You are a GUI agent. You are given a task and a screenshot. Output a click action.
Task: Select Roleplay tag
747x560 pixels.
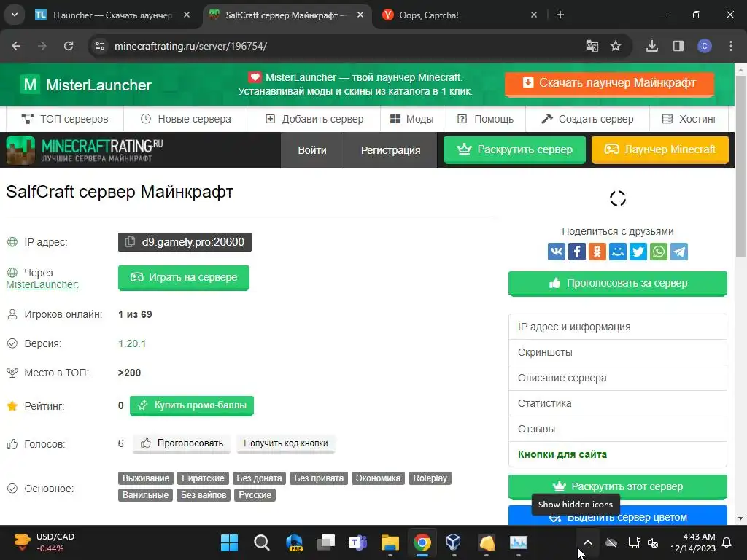[430, 478]
